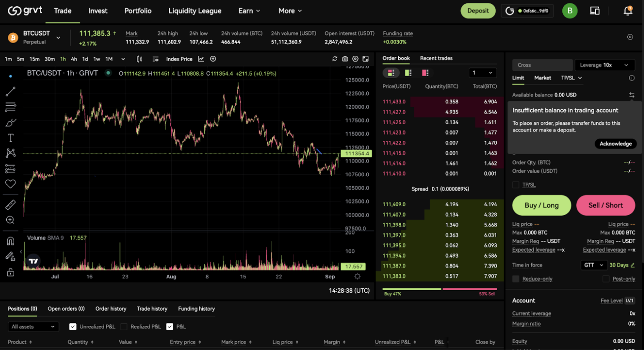644x350 pixels.
Task: Click the ruler measure tool
Action: 10,205
